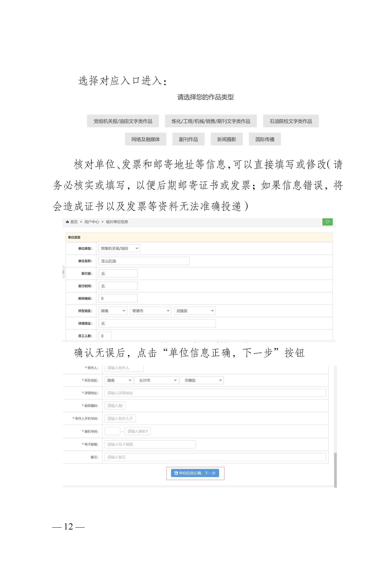392x565 pixels.
Task: Click the 单位信息 section header
Action: coord(199,237)
